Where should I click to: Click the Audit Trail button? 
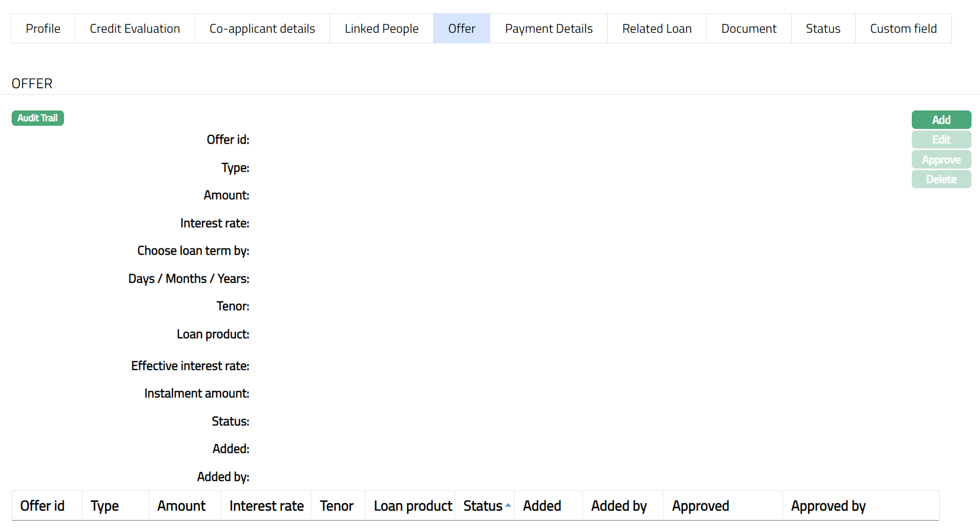pyautogui.click(x=38, y=118)
